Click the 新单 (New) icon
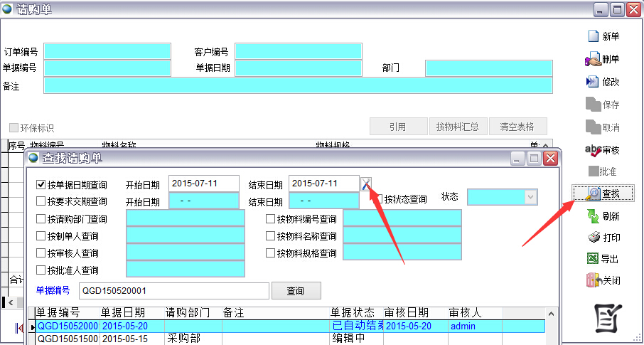 (x=593, y=37)
